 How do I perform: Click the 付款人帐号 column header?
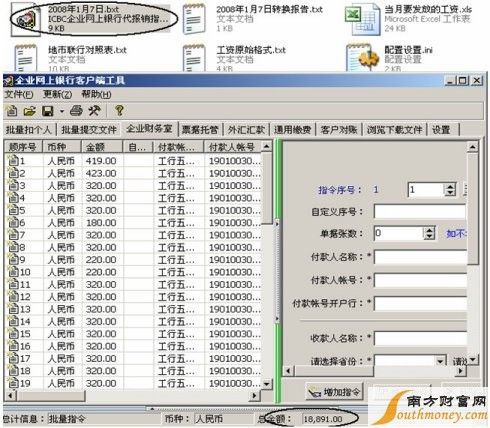click(232, 147)
